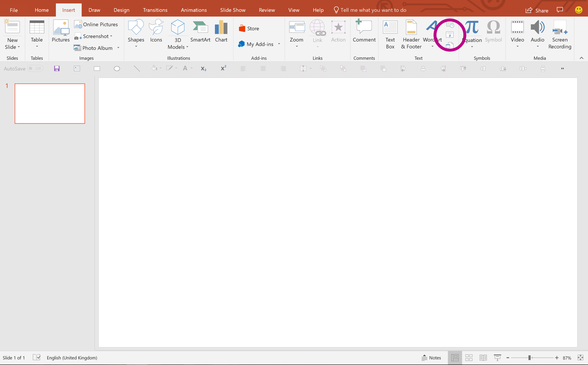Open the Slide Show tab
This screenshot has height=365, width=588.
(232, 10)
